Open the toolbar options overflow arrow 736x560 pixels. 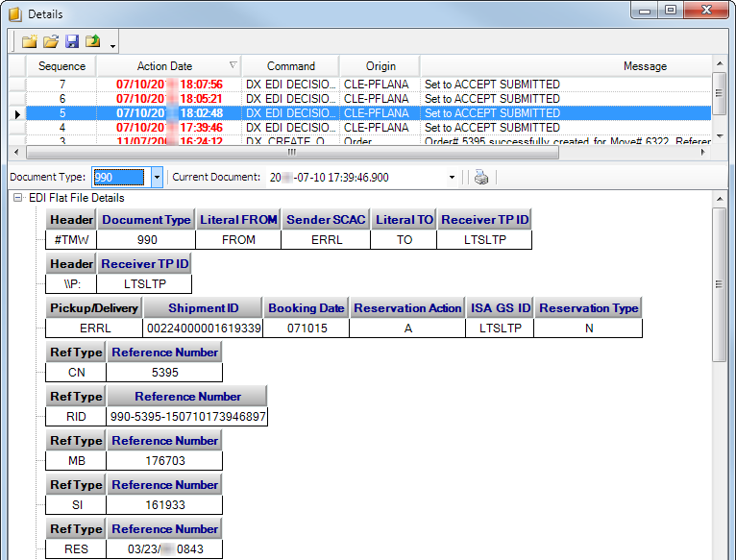(x=113, y=45)
